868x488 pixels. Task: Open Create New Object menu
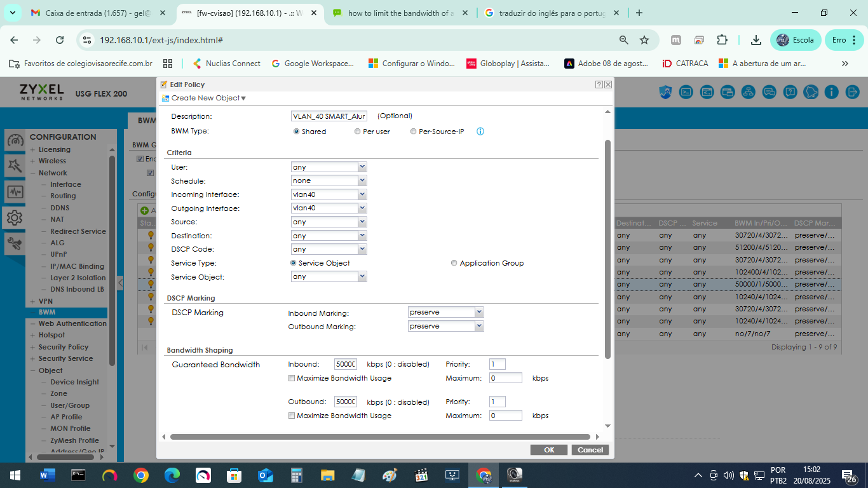coord(204,98)
